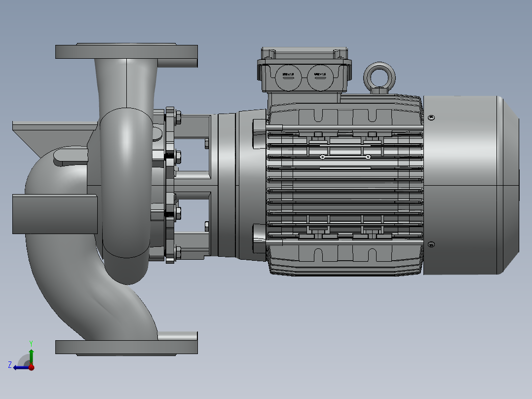
Task: Select the lifting eye bolt on motor
Action: pos(380,78)
